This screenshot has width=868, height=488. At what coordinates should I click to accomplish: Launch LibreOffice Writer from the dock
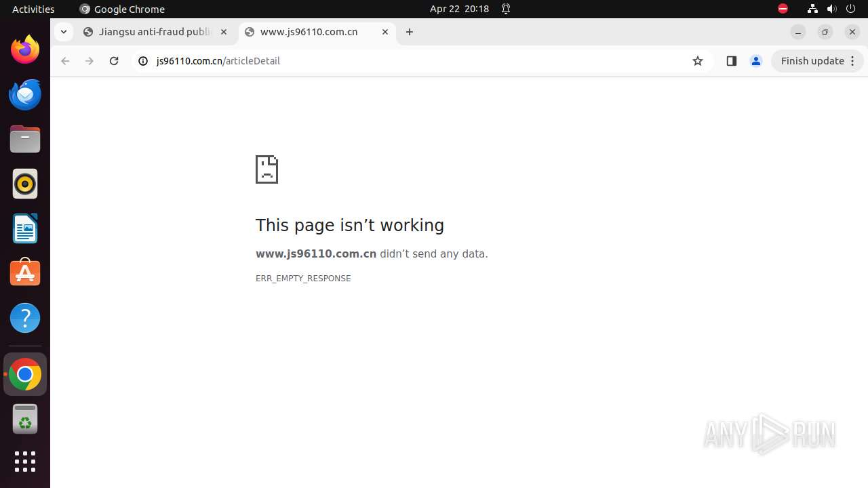point(25,228)
